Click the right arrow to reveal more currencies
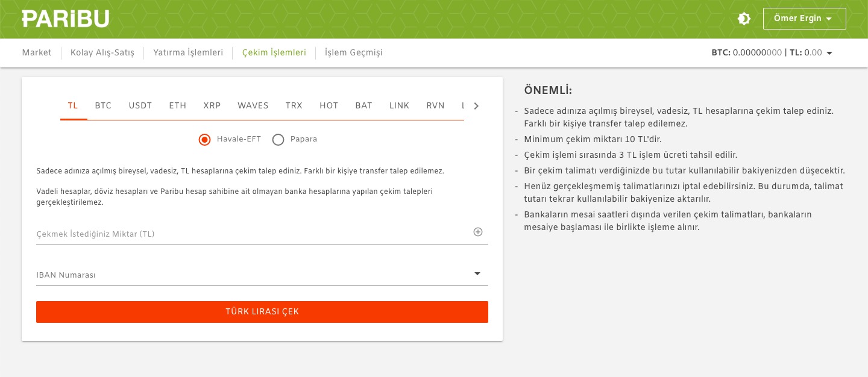Screen dimensions: 868x377 [476, 106]
